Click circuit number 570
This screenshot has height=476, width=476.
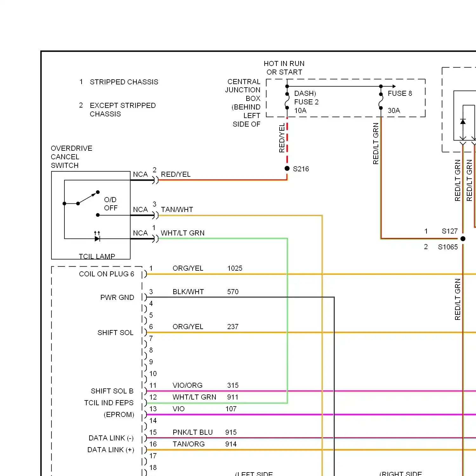[233, 292]
